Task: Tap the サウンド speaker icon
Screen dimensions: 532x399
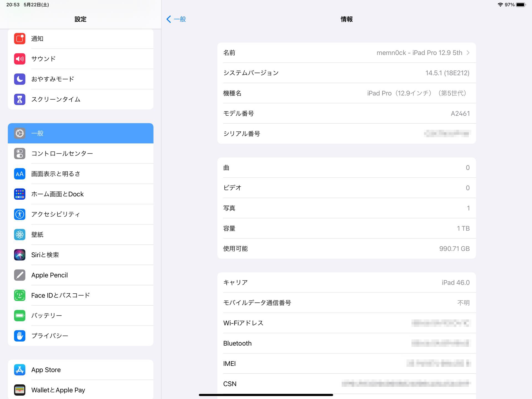Action: tap(20, 59)
